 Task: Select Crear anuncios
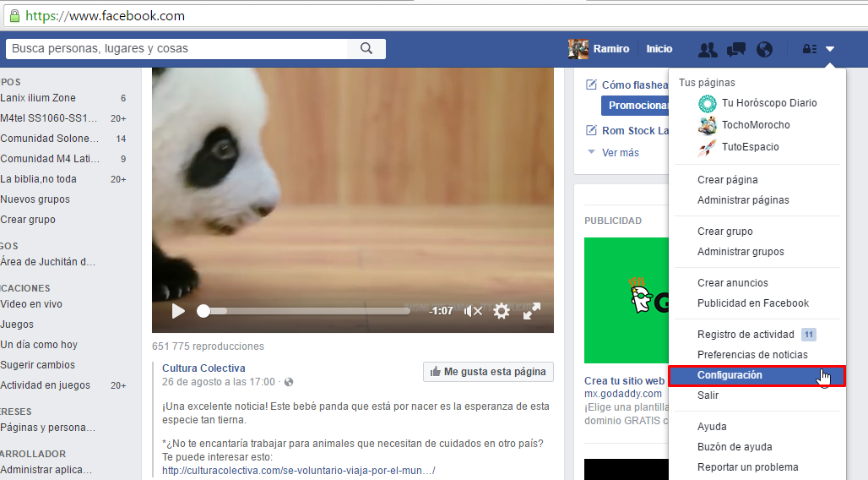pos(732,283)
